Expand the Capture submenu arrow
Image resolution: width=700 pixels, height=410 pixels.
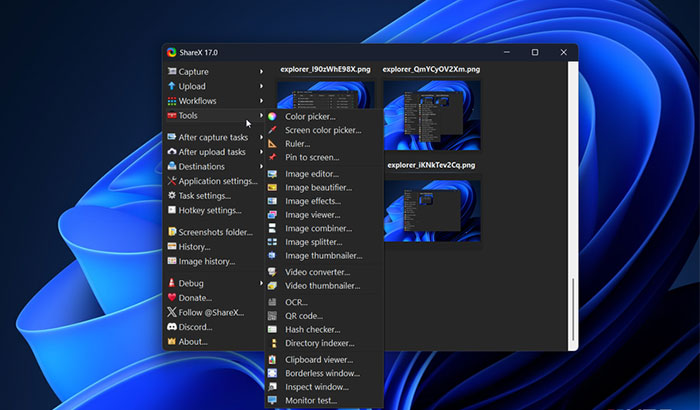tap(261, 71)
